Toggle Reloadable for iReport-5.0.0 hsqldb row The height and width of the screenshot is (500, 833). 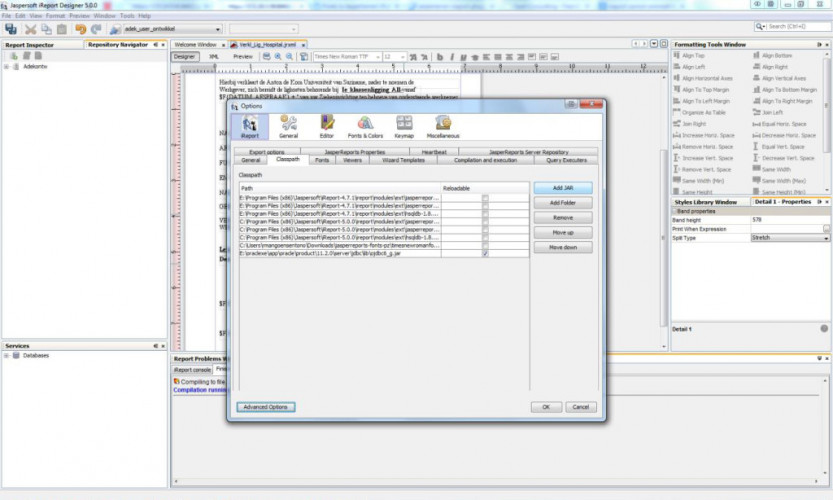(x=485, y=238)
